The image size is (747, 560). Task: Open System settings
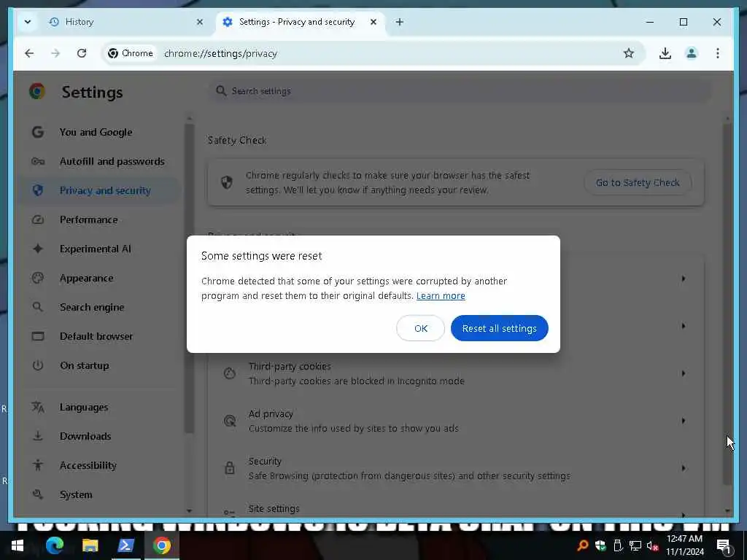[99, 494]
